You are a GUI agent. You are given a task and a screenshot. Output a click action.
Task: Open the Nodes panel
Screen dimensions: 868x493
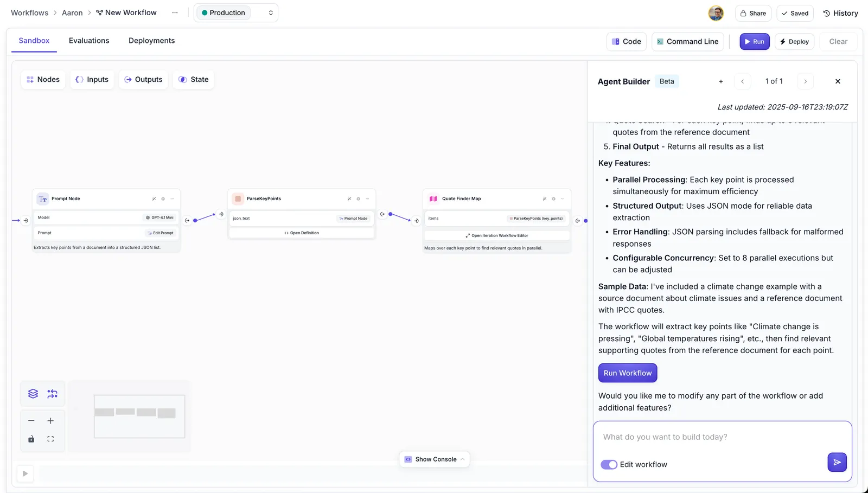pos(43,80)
